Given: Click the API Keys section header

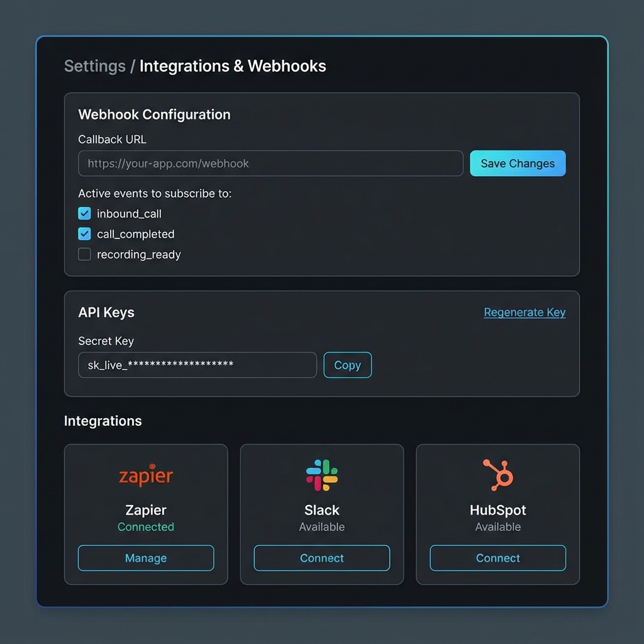Looking at the screenshot, I should pyautogui.click(x=106, y=312).
